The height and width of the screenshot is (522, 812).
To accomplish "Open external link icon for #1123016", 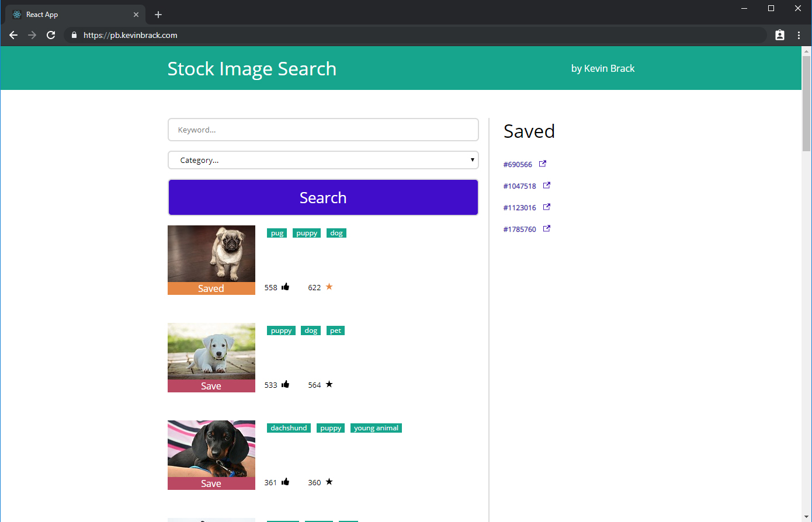I will pyautogui.click(x=547, y=207).
